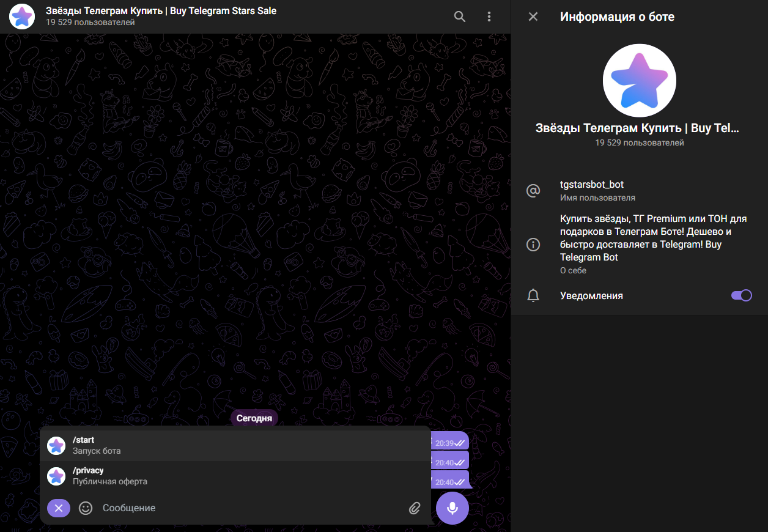The width and height of the screenshot is (768, 532).
Task: Click the info circle icon
Action: [533, 245]
